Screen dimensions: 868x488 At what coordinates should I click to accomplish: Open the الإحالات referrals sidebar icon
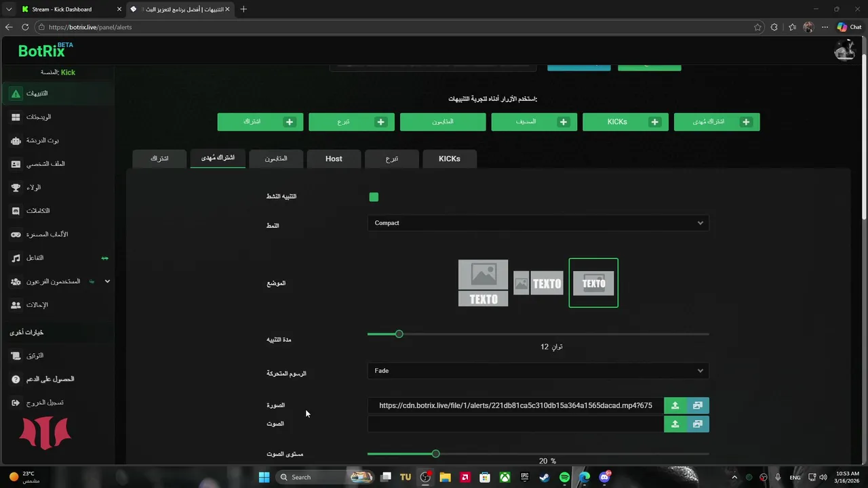coord(16,305)
